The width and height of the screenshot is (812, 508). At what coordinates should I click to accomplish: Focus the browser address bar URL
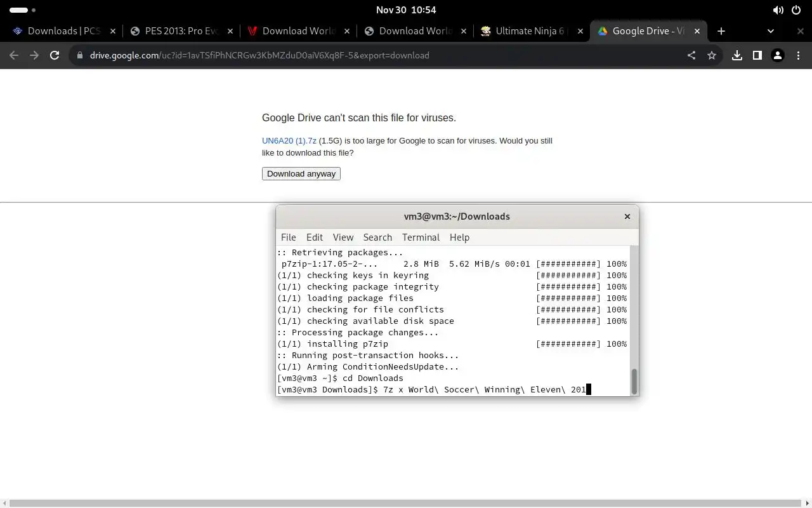tap(259, 55)
